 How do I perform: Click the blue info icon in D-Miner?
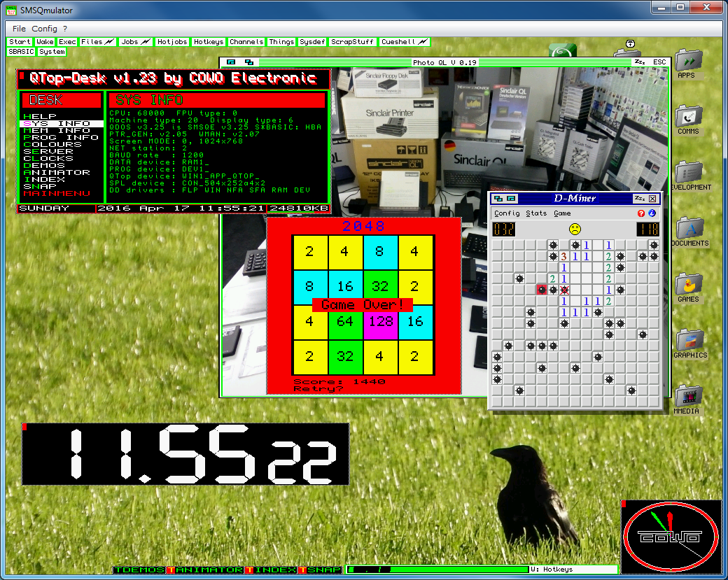click(x=652, y=213)
